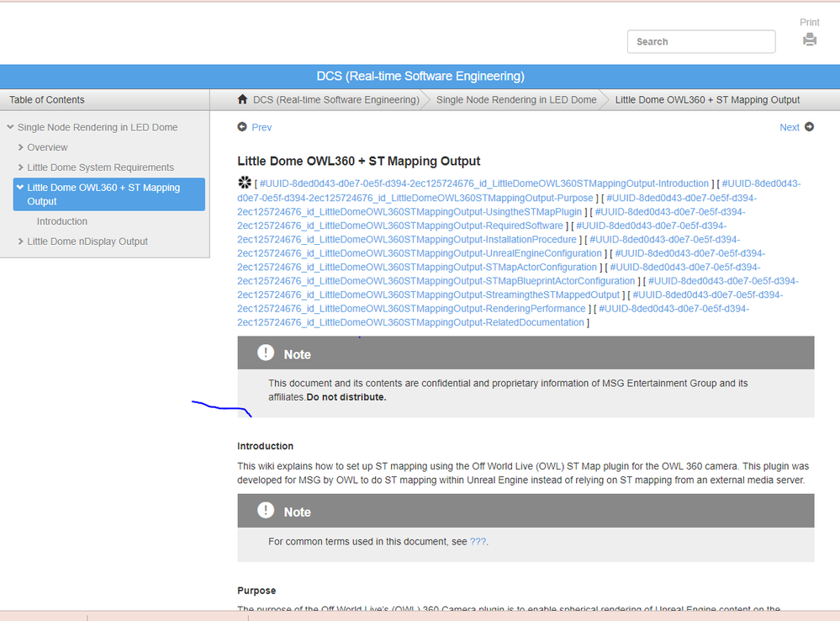Image resolution: width=840 pixels, height=621 pixels.
Task: Follow the UnrealEngineConfiguration anchor link
Action: tap(420, 253)
